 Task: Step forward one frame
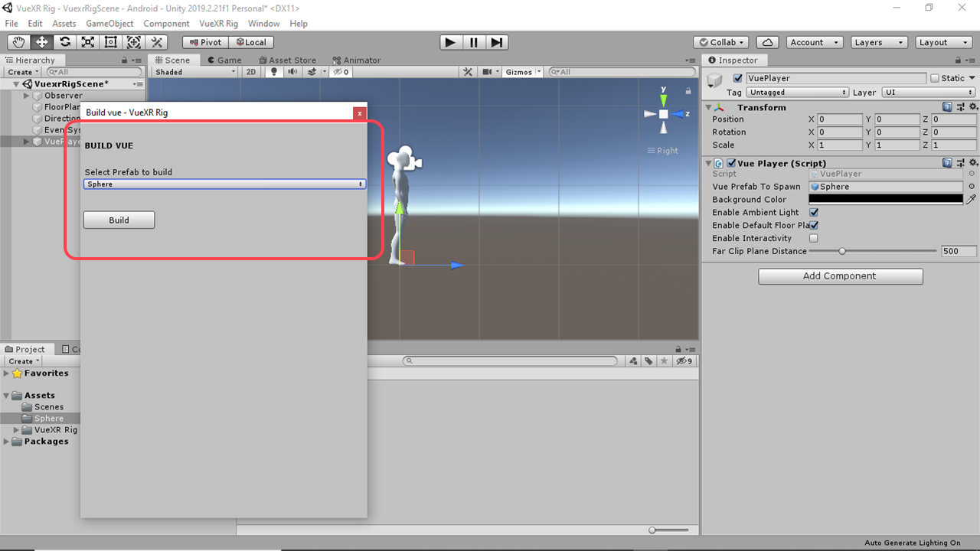point(497,42)
